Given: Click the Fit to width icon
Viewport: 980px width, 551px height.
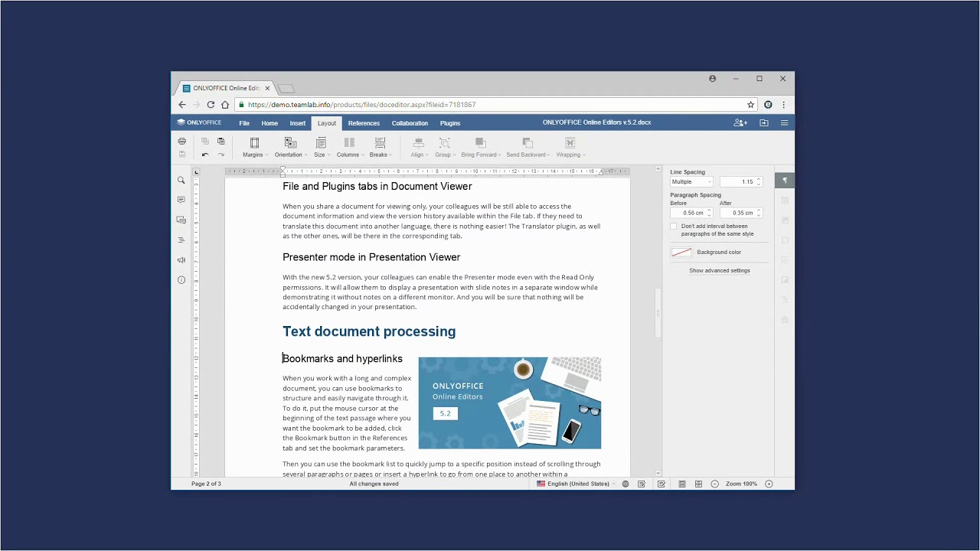Looking at the screenshot, I should click(698, 484).
